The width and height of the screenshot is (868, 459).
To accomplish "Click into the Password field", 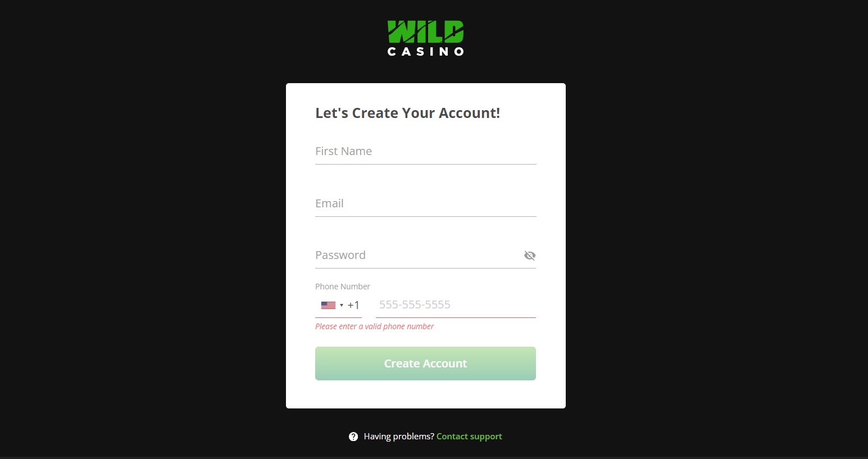I will tap(417, 256).
